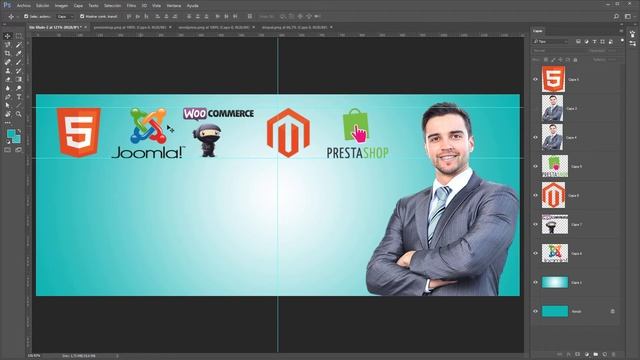
Task: Open the Capas panel flyout menu
Action: click(621, 31)
